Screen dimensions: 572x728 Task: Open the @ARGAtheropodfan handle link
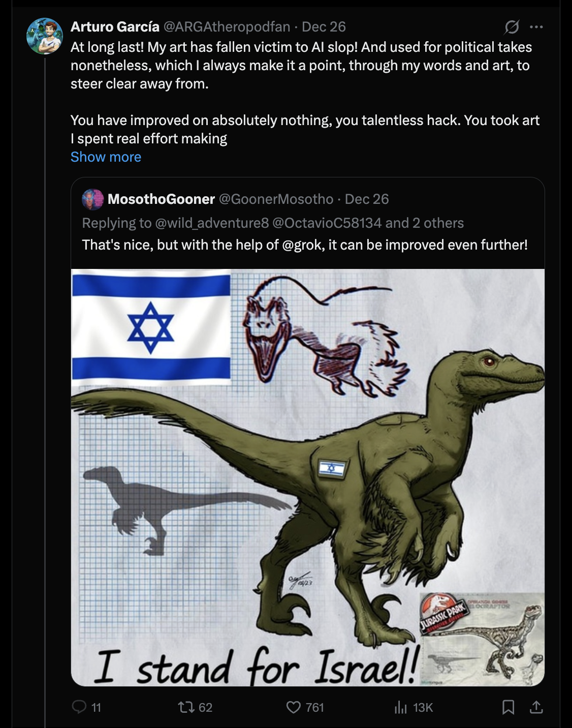tap(227, 26)
